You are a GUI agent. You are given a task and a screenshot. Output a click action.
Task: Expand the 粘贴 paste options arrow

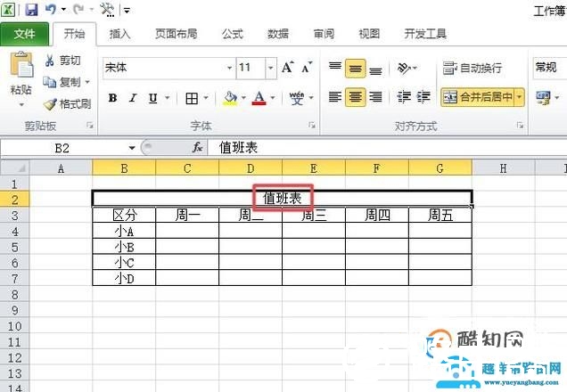tap(21, 105)
